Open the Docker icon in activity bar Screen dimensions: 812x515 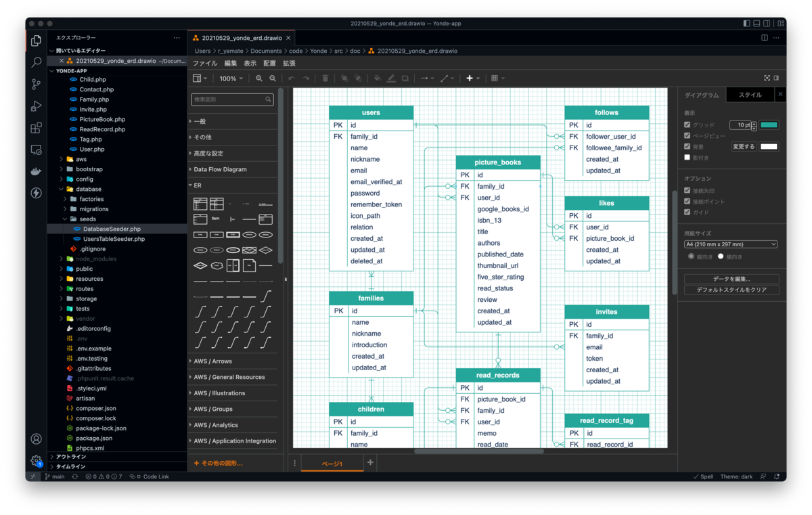[37, 171]
